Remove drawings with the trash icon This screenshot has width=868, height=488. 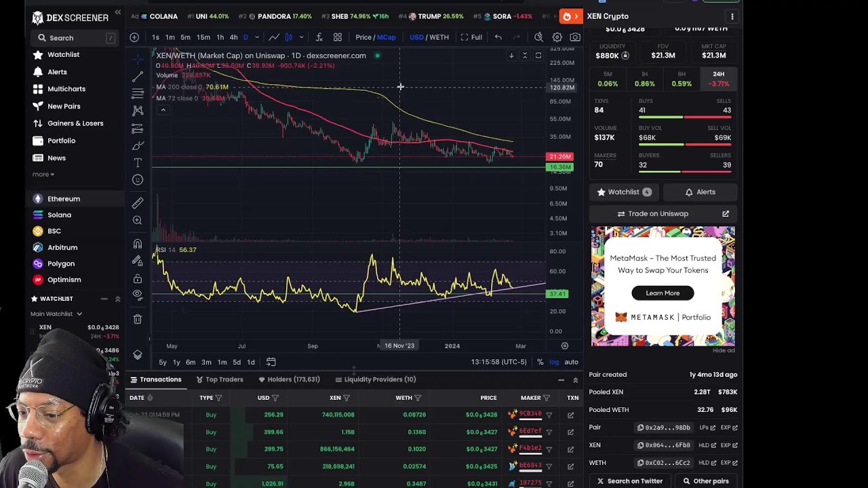[x=138, y=319]
